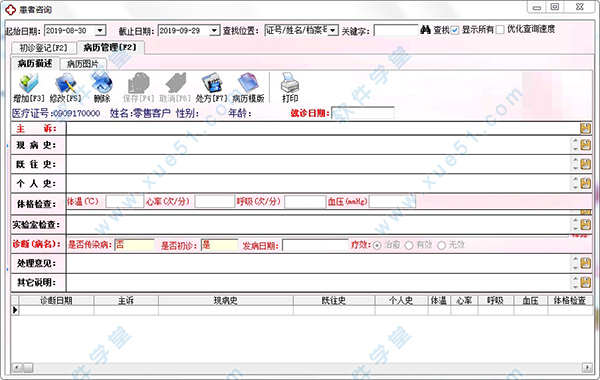Click the 个人史 field spinner arrows
Image resolution: width=600 pixels, height=380 pixels.
coord(575,183)
